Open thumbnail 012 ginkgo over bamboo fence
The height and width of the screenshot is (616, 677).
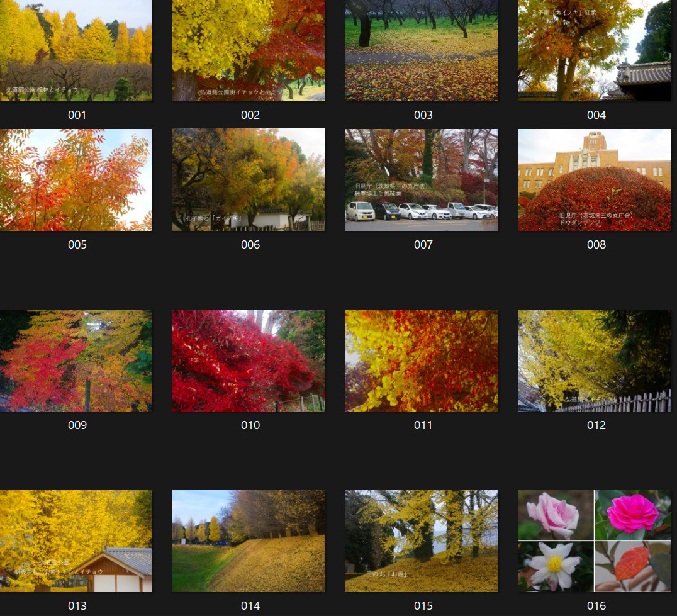tap(595, 361)
